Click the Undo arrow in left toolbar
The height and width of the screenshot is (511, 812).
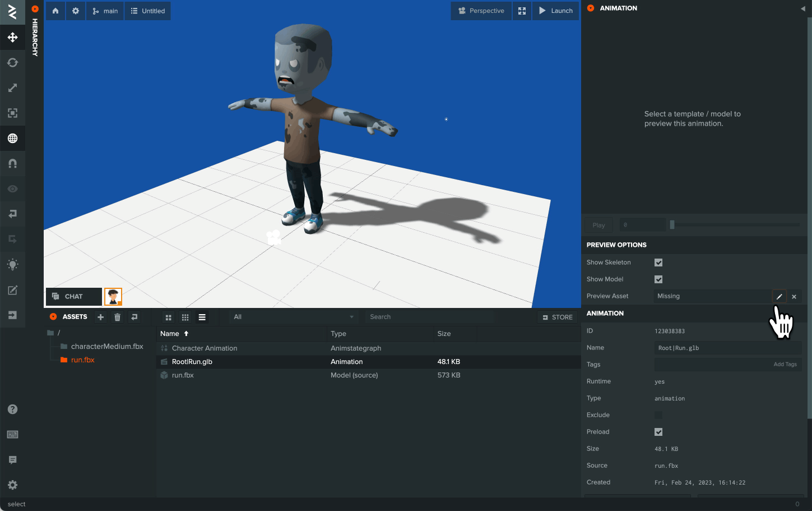(12, 214)
